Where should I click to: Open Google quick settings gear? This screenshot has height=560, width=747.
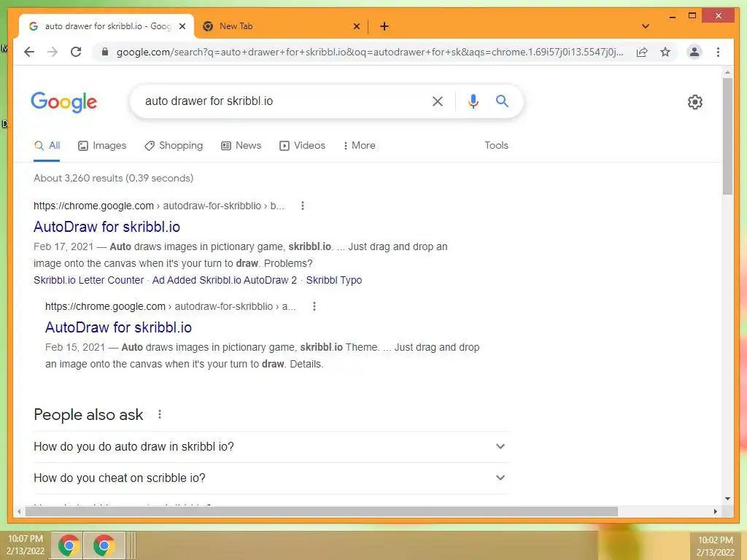(x=694, y=102)
